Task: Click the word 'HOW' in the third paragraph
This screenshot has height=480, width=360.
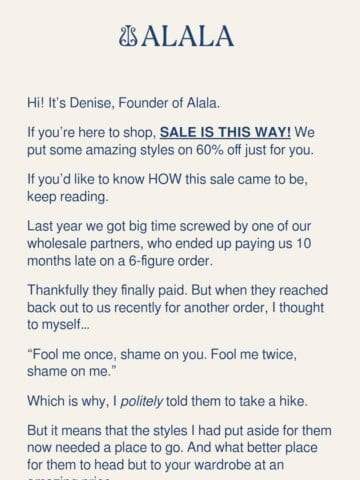Action: pyautogui.click(x=165, y=179)
